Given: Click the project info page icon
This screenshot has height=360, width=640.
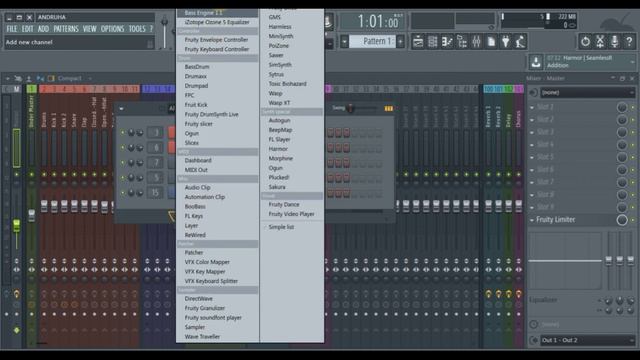Looking at the screenshot, I should [491, 42].
